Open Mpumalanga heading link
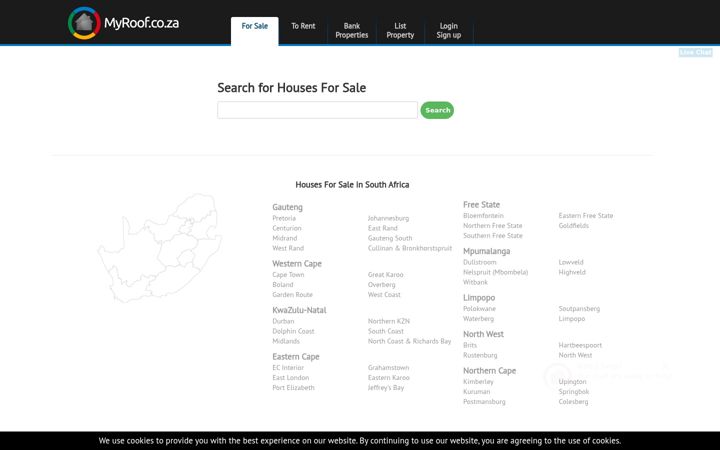 486,251
